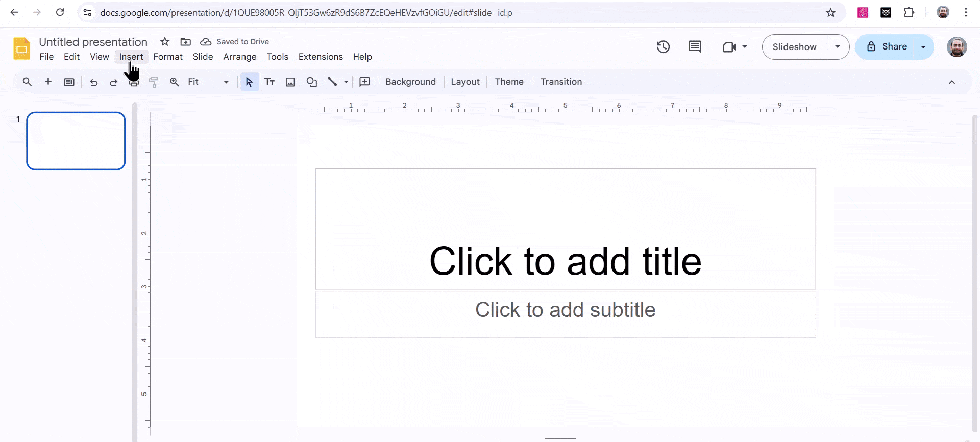Click the Saved to Drive cloud icon
Screen dimensions: 980x442
tap(206, 42)
